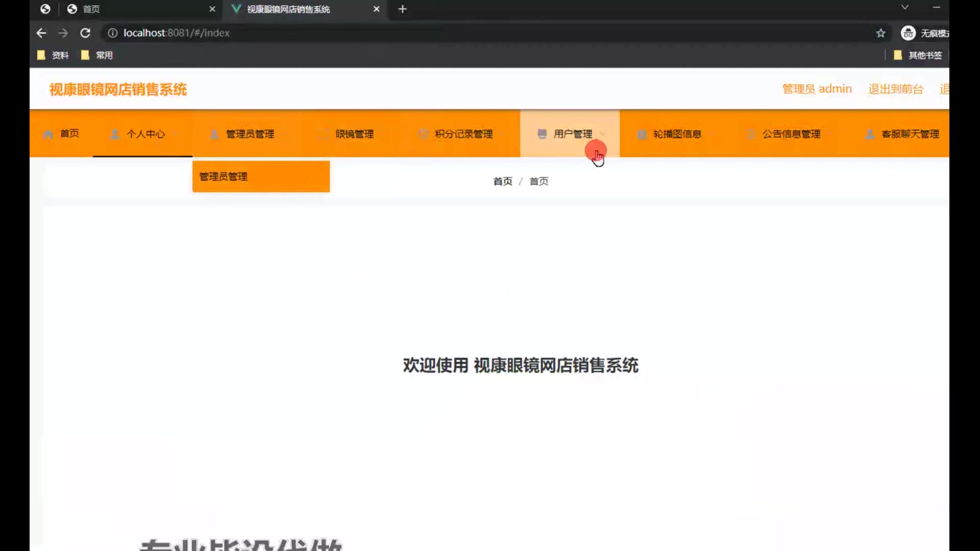Expand the 眼镜管理 dropdown menu
Viewport: 980px width, 551px height.
click(354, 134)
